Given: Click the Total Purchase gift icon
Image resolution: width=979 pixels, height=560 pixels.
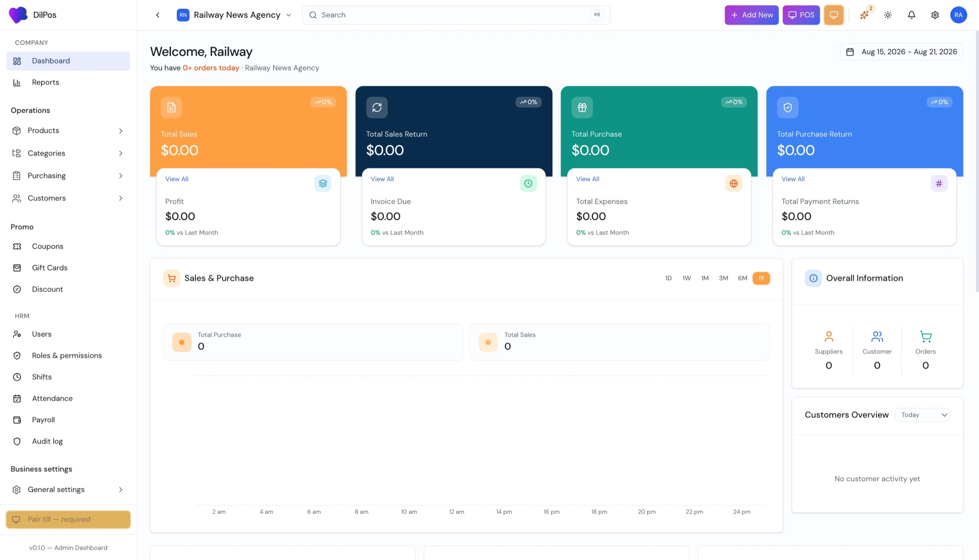Looking at the screenshot, I should click(x=582, y=107).
